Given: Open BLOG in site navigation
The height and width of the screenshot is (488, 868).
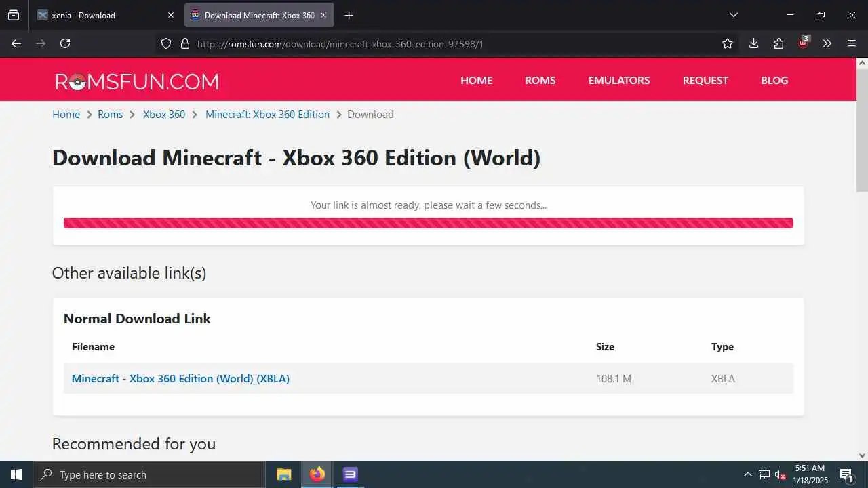Looking at the screenshot, I should (774, 80).
